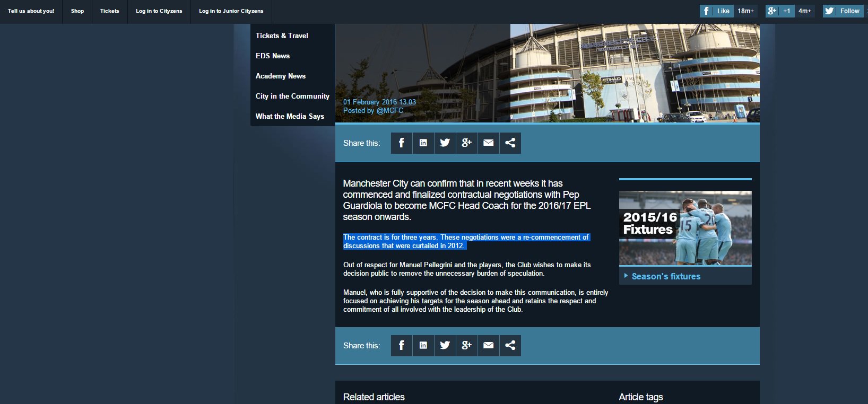Viewport: 868px width, 404px height.
Task: Share via Google+ in top share bar
Action: coord(467,143)
